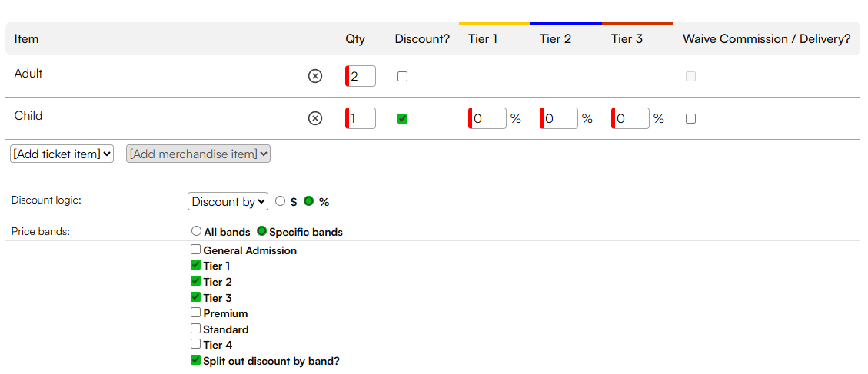Click Child Tier 1 percent field
Screen dimensions: 868x374
click(x=487, y=118)
